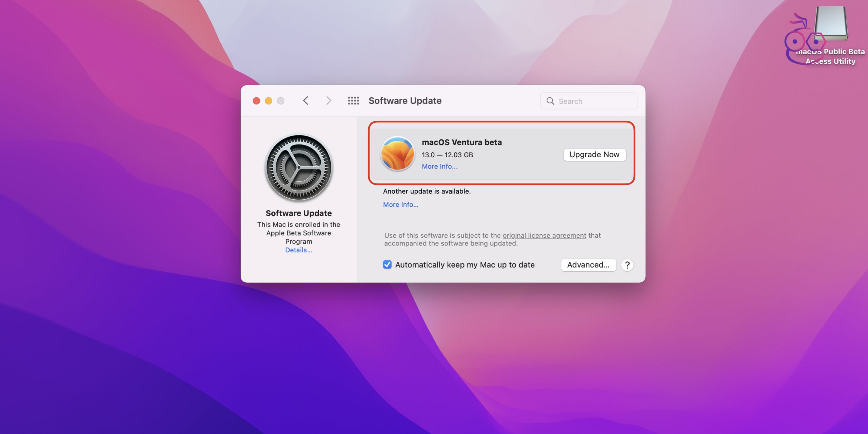Viewport: 868px width, 434px height.
Task: Open More Info under macOS Ventura beta
Action: point(439,166)
